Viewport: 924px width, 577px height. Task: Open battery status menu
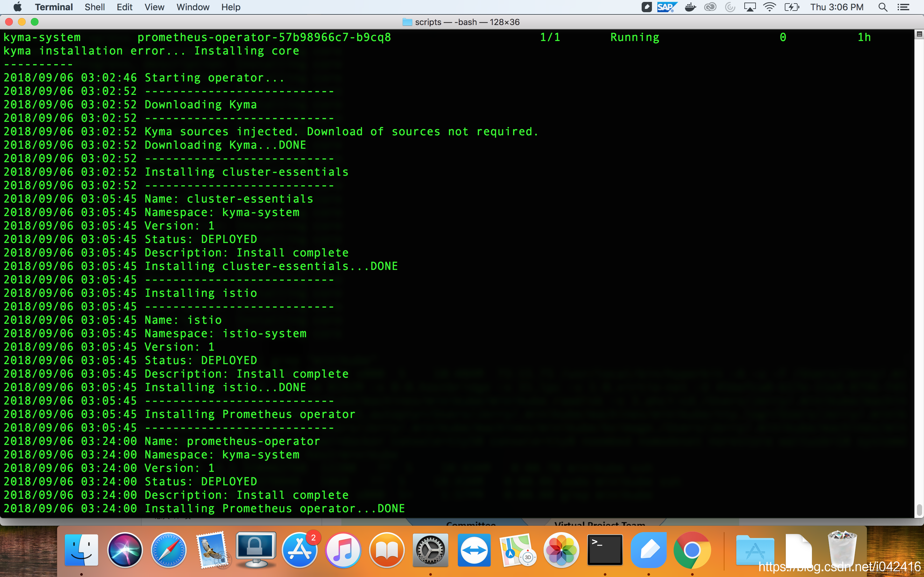tap(791, 7)
